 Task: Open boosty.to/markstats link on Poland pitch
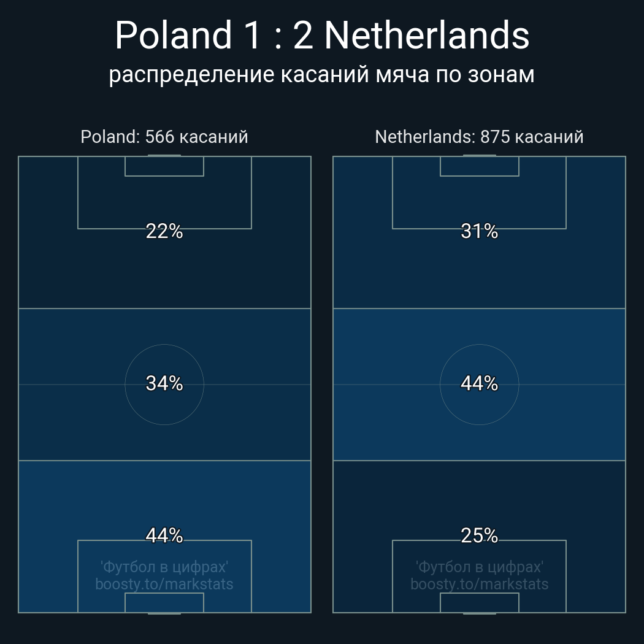click(x=164, y=584)
